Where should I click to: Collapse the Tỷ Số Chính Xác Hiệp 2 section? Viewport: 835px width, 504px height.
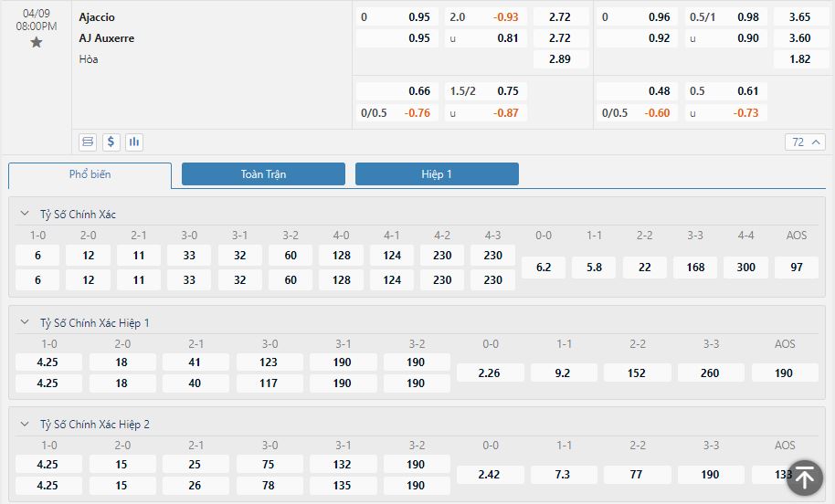point(25,425)
